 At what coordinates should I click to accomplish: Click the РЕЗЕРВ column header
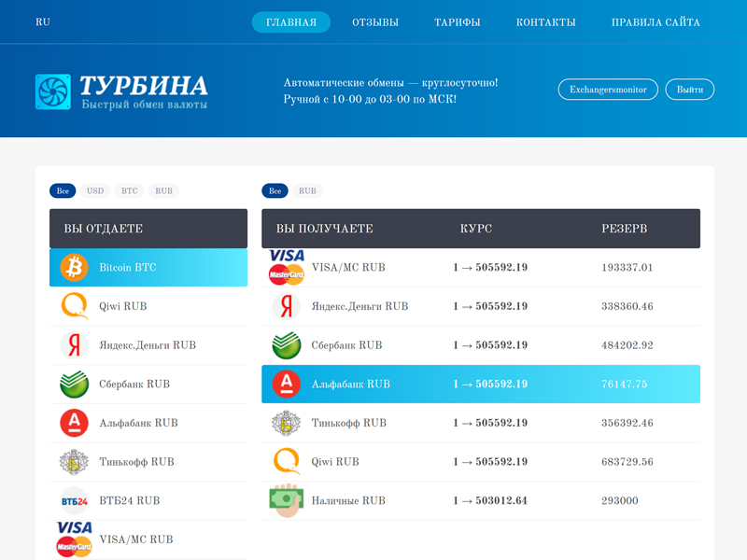point(624,229)
